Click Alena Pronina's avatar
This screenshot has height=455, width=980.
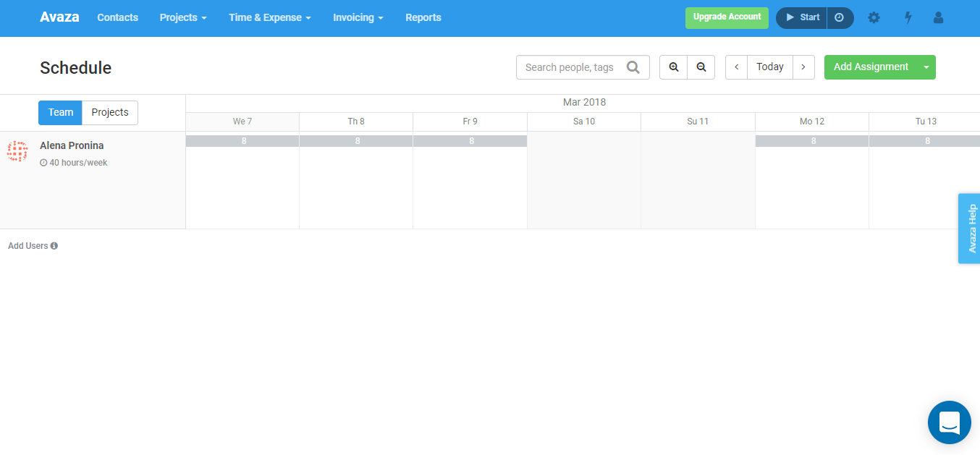(x=17, y=152)
